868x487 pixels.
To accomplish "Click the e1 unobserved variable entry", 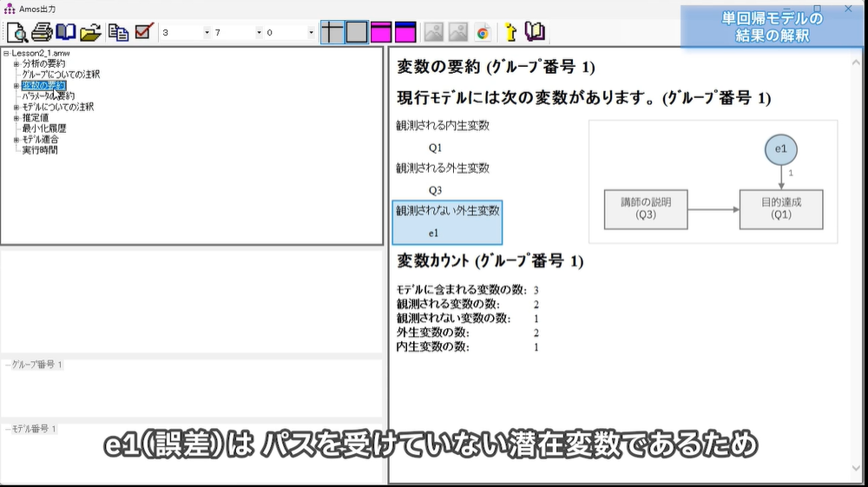I will coord(433,233).
